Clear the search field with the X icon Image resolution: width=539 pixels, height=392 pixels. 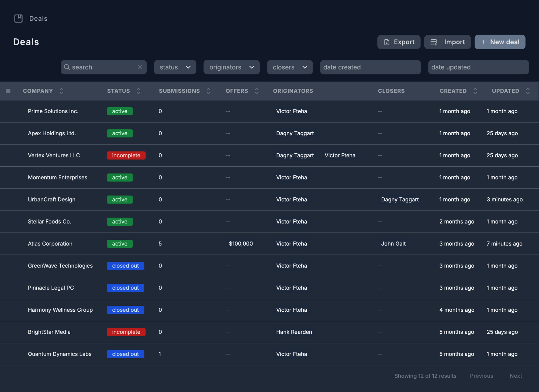[x=140, y=67]
